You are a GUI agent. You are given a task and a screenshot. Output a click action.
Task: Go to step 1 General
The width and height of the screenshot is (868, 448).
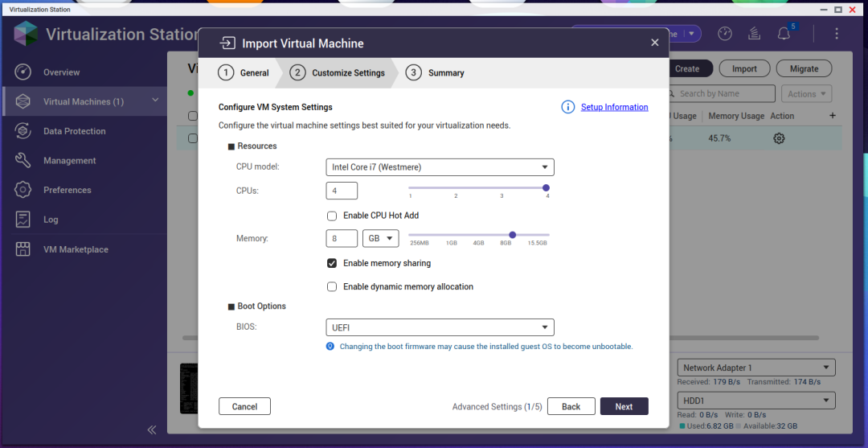[x=243, y=73]
